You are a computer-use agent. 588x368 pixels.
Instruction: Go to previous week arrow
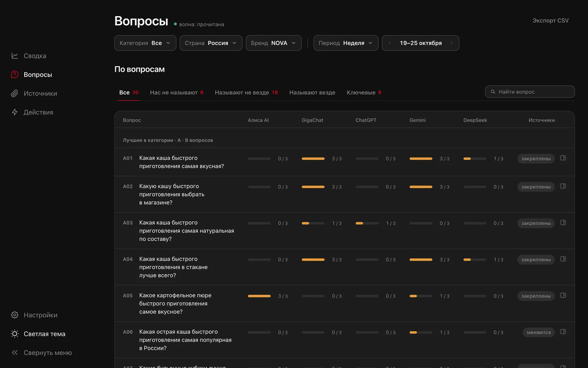click(x=390, y=43)
